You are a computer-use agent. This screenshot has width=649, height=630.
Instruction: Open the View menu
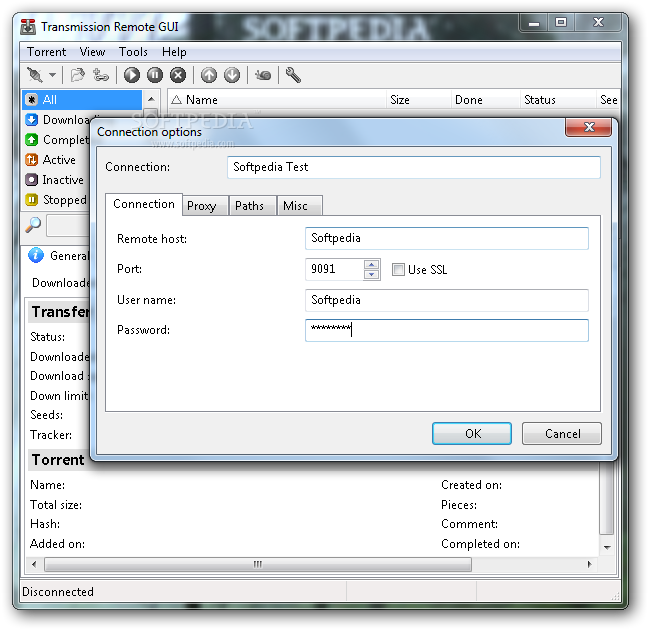[92, 52]
